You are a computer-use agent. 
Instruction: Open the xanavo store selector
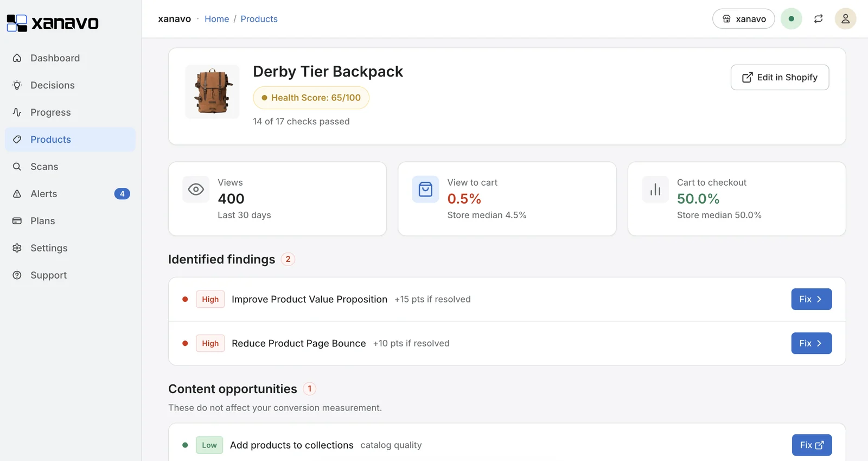click(743, 19)
